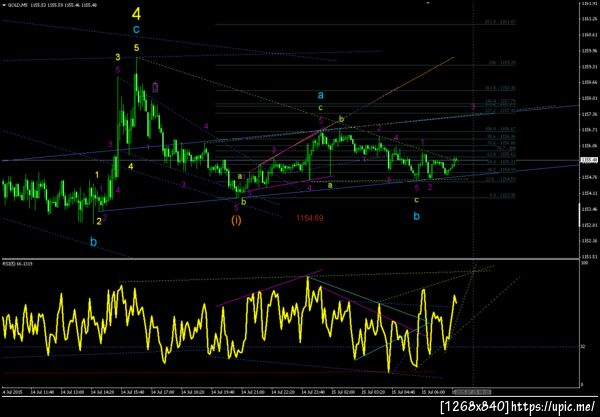
Task: Click the small triangle beside GOLD,M5 title
Action: (4, 5)
